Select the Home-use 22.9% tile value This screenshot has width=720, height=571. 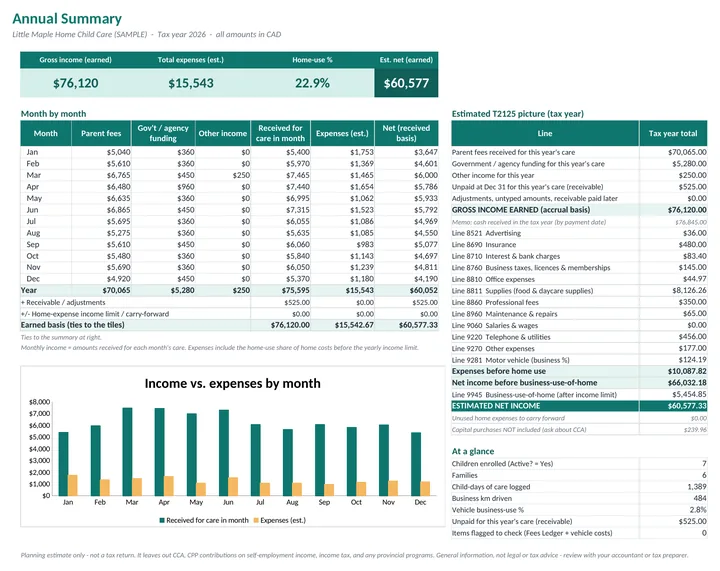pos(312,83)
